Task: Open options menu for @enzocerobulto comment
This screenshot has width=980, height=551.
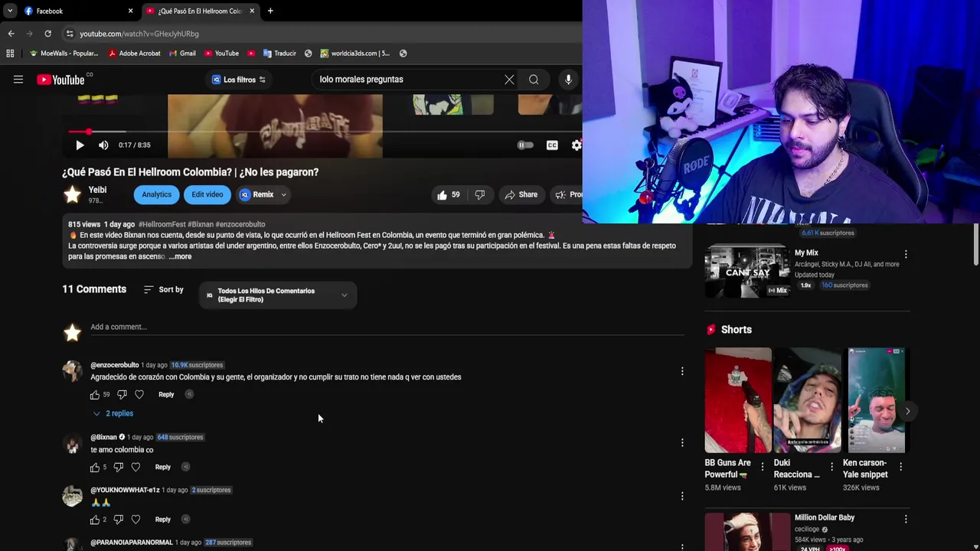Action: coord(682,371)
